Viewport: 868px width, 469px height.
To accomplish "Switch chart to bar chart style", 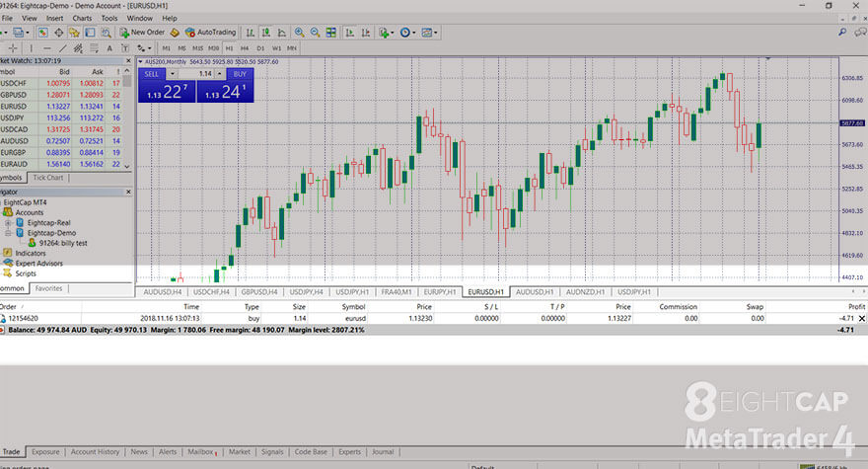I will pyautogui.click(x=251, y=33).
